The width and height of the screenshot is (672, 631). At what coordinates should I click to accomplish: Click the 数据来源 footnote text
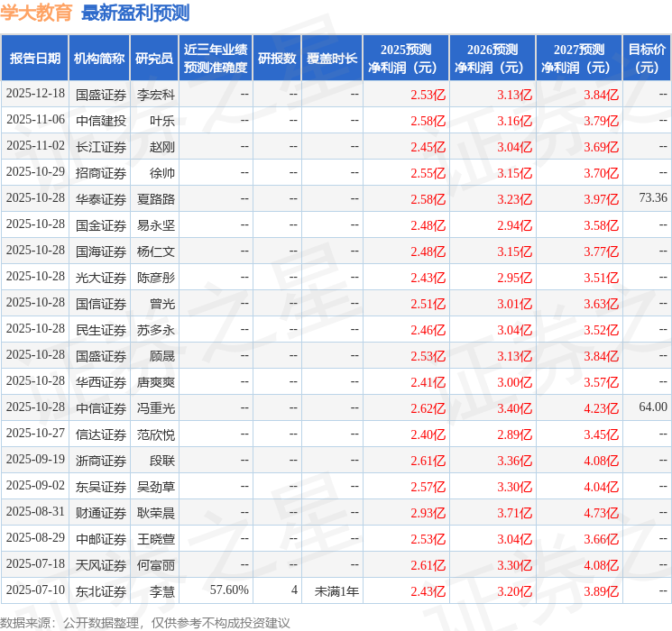tap(145, 622)
